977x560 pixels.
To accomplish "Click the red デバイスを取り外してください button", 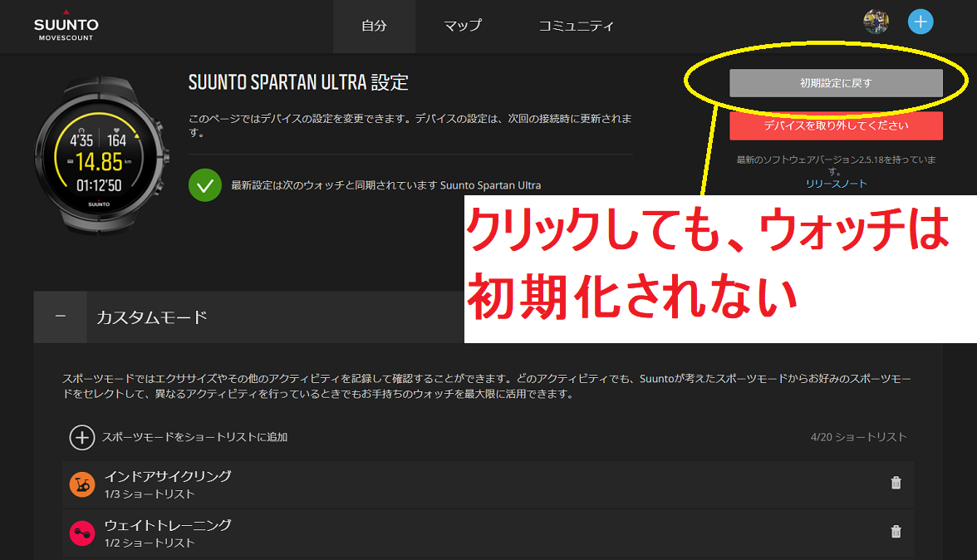I will pyautogui.click(x=836, y=126).
